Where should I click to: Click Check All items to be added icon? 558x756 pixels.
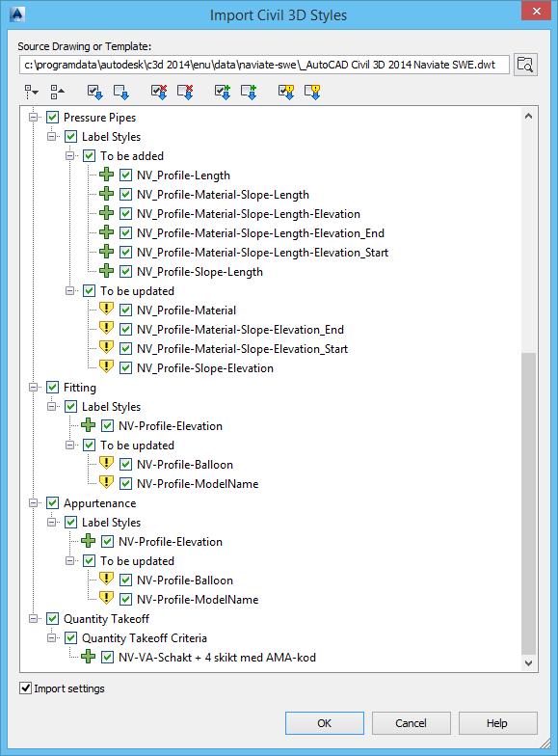[x=222, y=92]
